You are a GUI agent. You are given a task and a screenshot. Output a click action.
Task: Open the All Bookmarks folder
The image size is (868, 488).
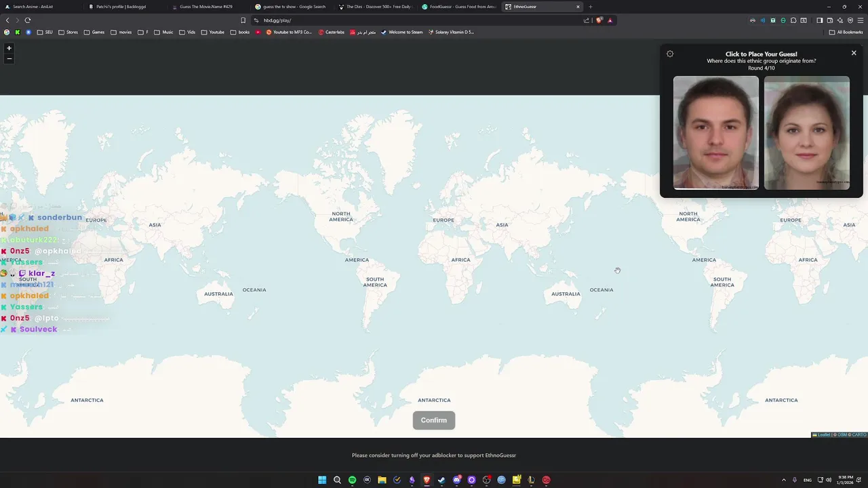(x=846, y=32)
